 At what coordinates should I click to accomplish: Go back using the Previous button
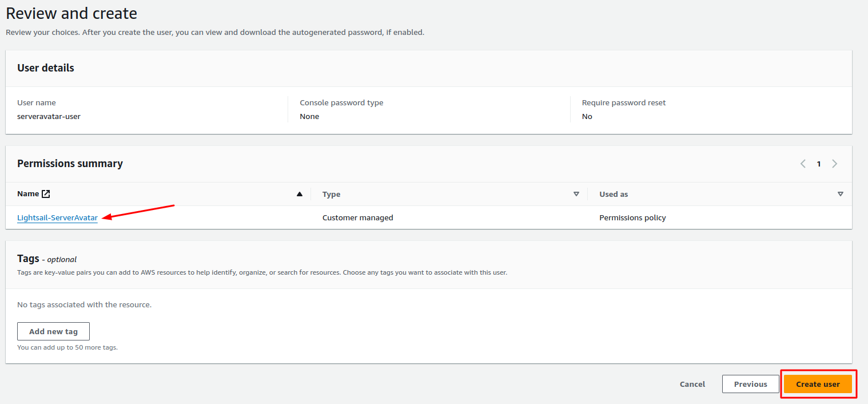pyautogui.click(x=750, y=383)
